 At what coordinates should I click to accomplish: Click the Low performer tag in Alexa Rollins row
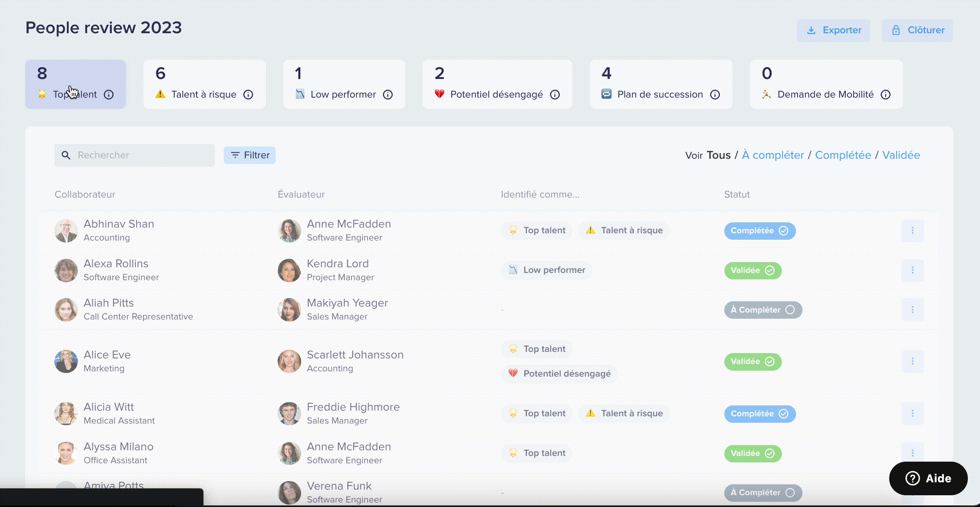[547, 270]
